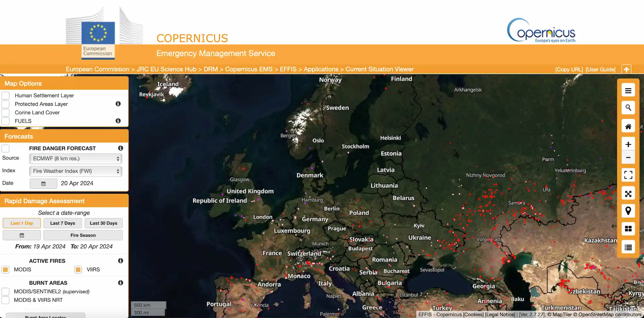Screen dimensions: 644x318
Task: Toggle the Fire Danger Forecast checkbox
Action: click(x=6, y=148)
